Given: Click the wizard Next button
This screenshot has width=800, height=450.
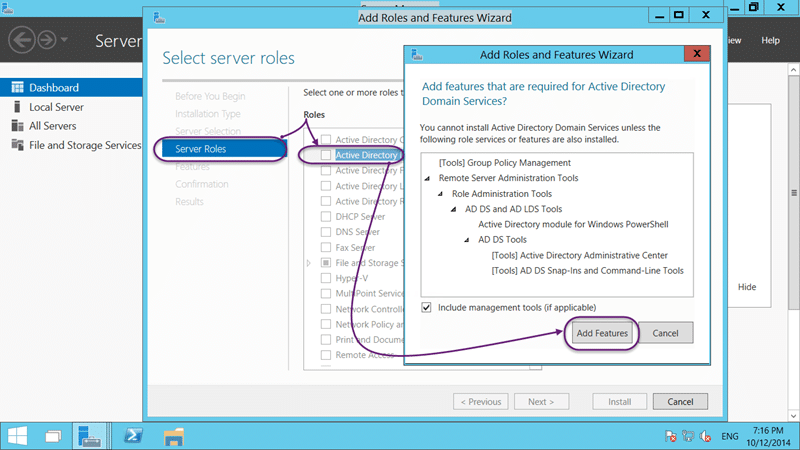Looking at the screenshot, I should tap(541, 402).
